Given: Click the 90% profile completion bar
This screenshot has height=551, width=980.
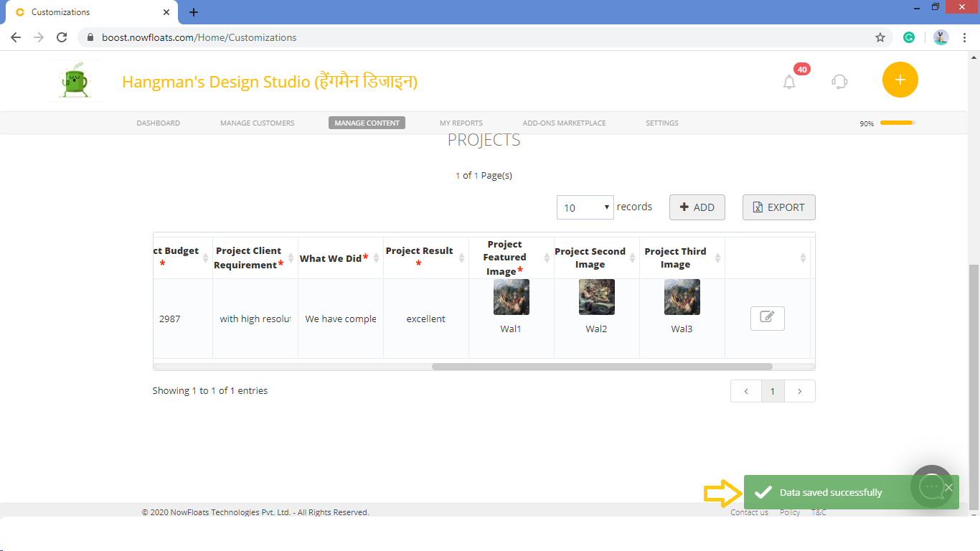Looking at the screenshot, I should pyautogui.click(x=898, y=123).
